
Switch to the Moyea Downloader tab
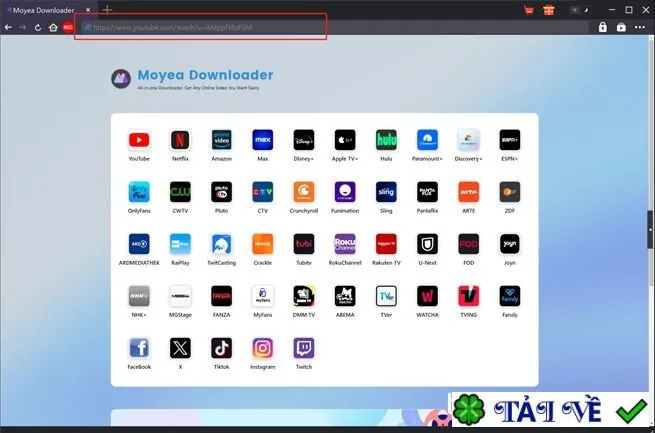(x=43, y=10)
